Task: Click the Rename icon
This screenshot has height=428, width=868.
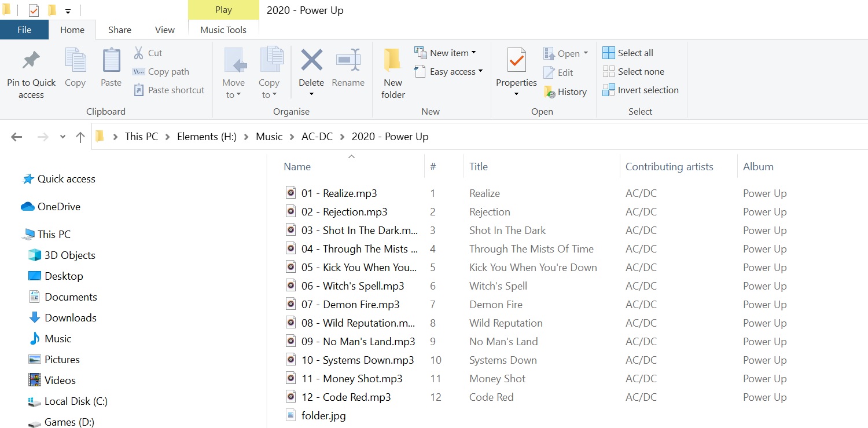Action: [348, 60]
